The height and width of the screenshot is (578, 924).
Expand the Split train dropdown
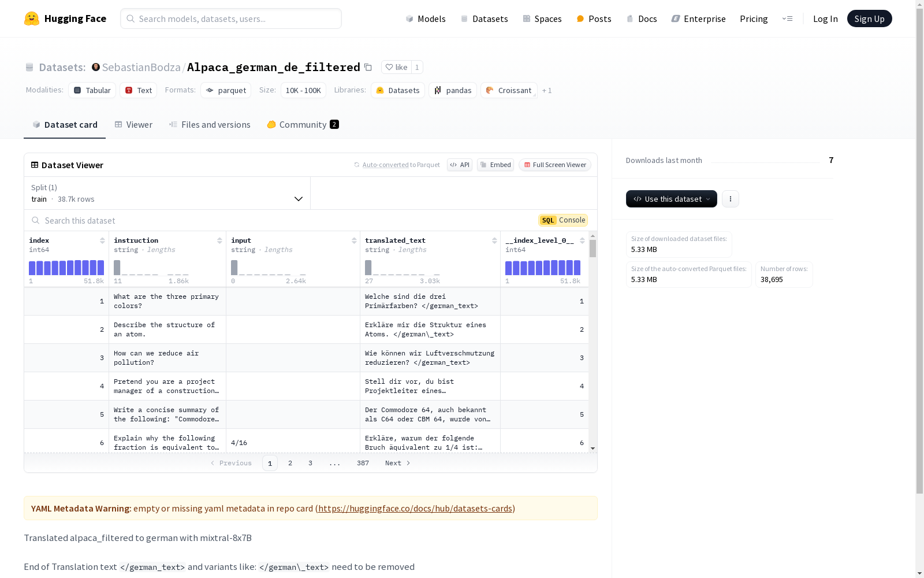pos(167,193)
